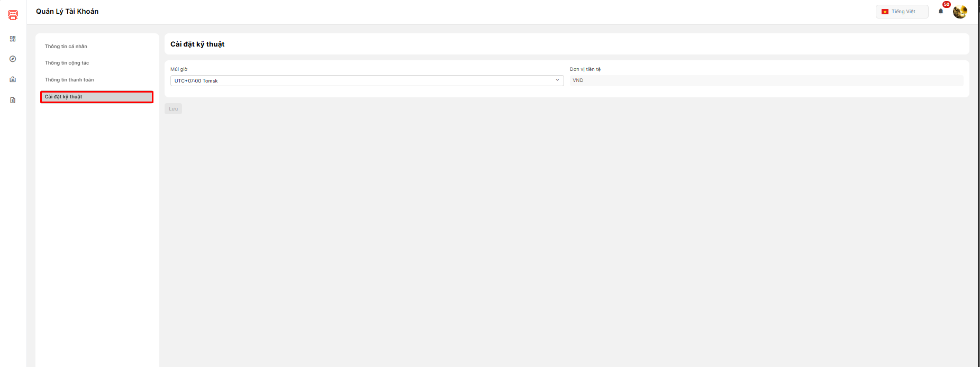Image resolution: width=980 pixels, height=367 pixels.
Task: Click the VND currency field
Action: [x=766, y=80]
